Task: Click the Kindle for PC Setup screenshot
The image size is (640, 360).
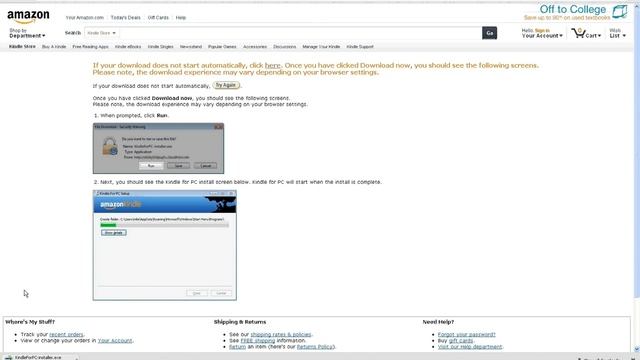Action: tap(164, 245)
